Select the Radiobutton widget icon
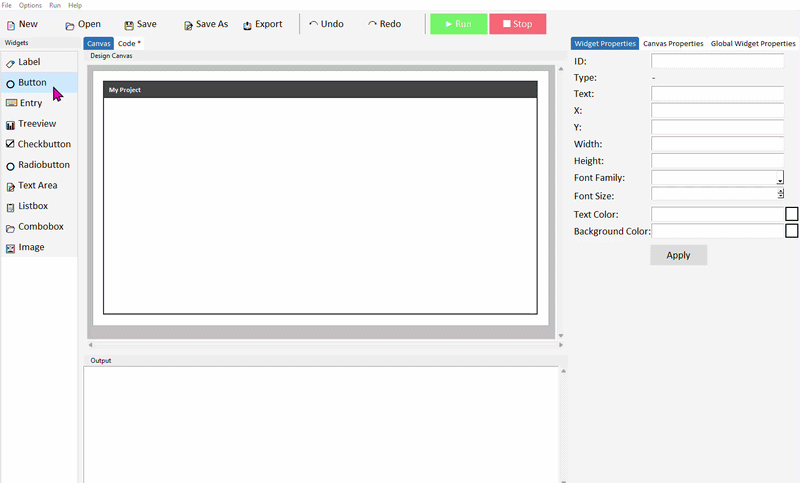Screen dimensions: 800x483 [x=10, y=166]
